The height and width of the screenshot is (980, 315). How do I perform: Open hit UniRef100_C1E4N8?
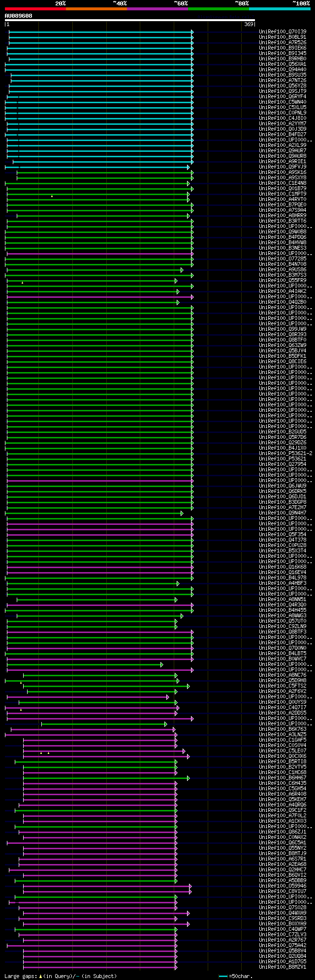coord(283,183)
